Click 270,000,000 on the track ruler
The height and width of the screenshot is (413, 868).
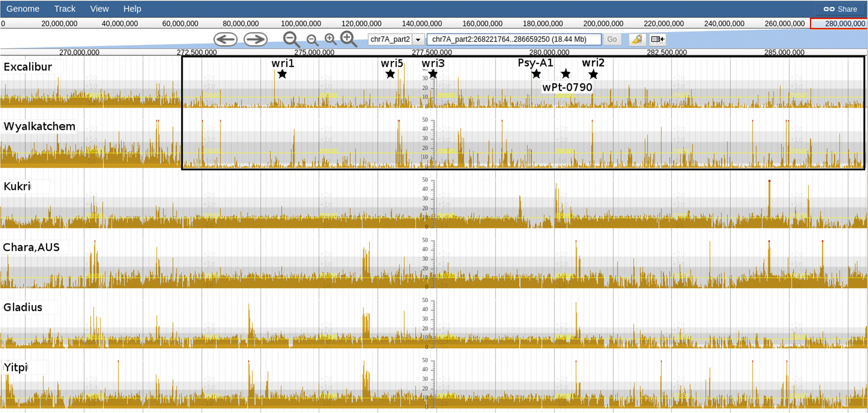(x=79, y=52)
